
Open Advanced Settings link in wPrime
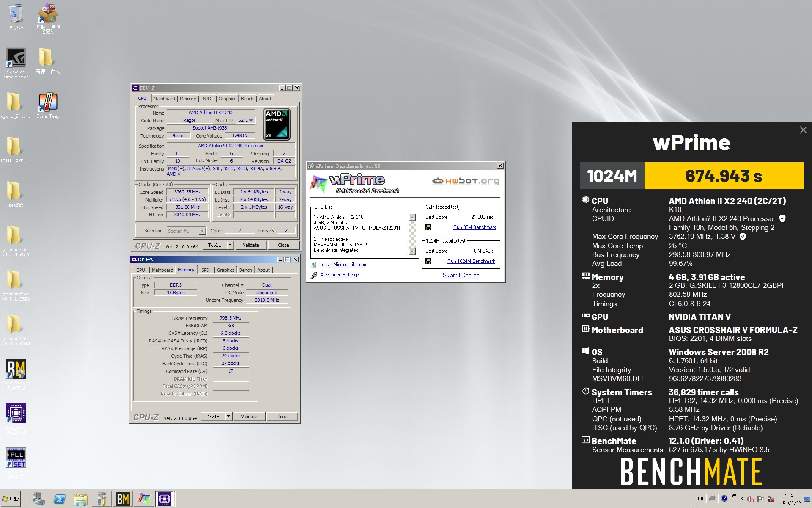click(339, 275)
